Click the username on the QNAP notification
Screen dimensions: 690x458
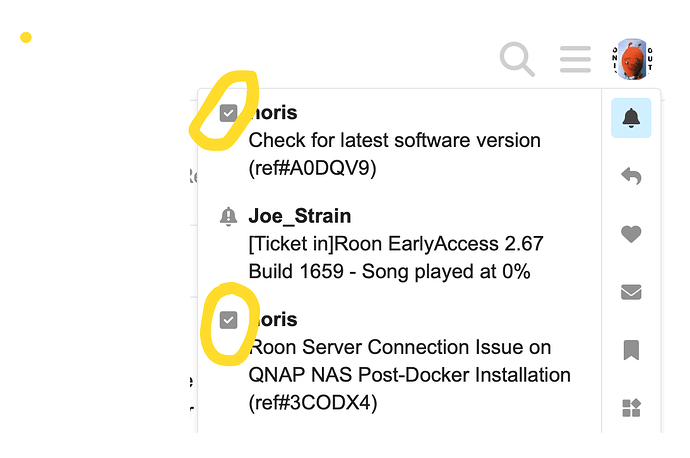pyautogui.click(x=273, y=319)
